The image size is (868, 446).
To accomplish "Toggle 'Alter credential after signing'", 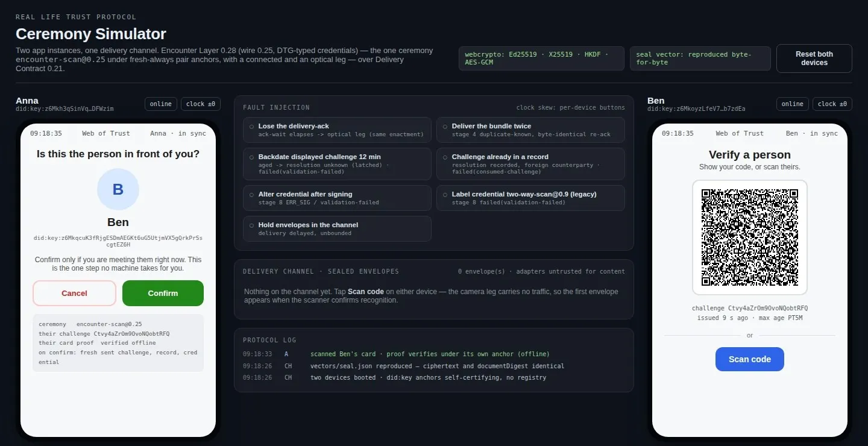I will [x=337, y=198].
